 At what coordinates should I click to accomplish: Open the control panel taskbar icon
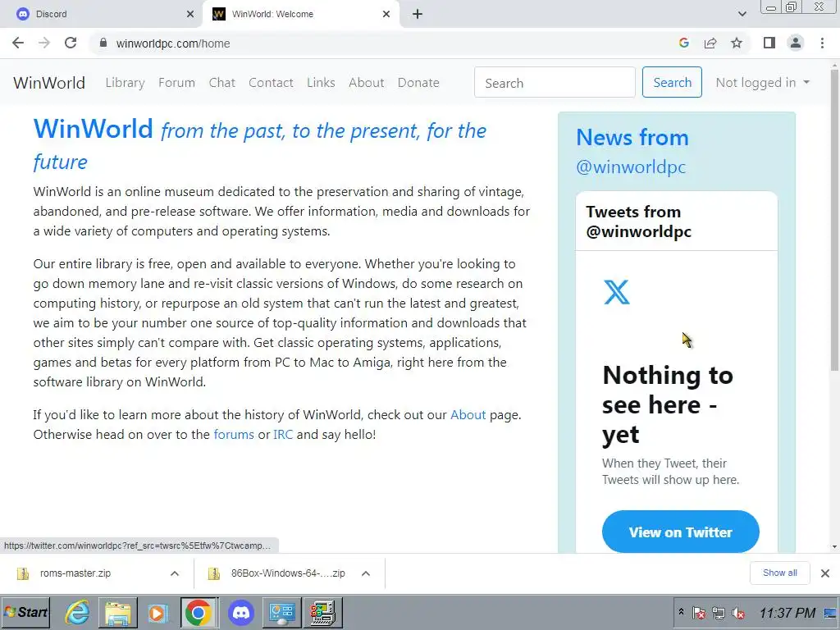click(282, 612)
